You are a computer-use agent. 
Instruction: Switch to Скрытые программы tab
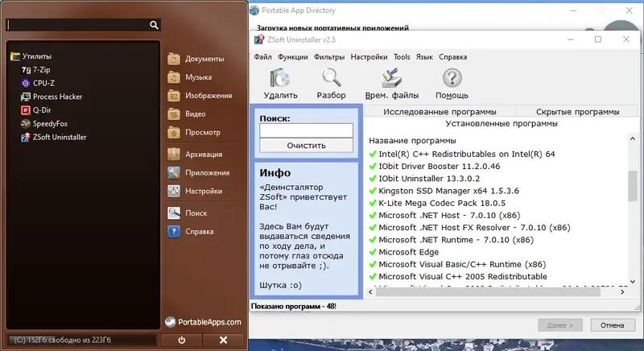click(x=577, y=112)
